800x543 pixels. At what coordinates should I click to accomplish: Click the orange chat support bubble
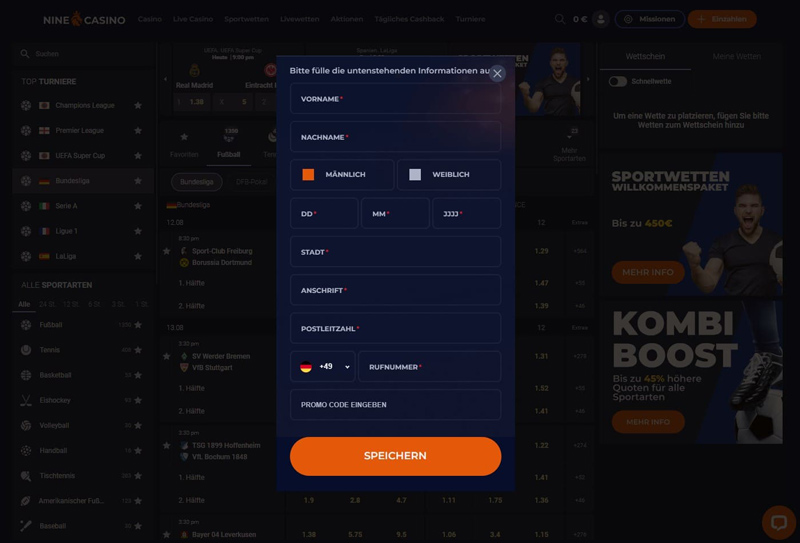tap(779, 523)
